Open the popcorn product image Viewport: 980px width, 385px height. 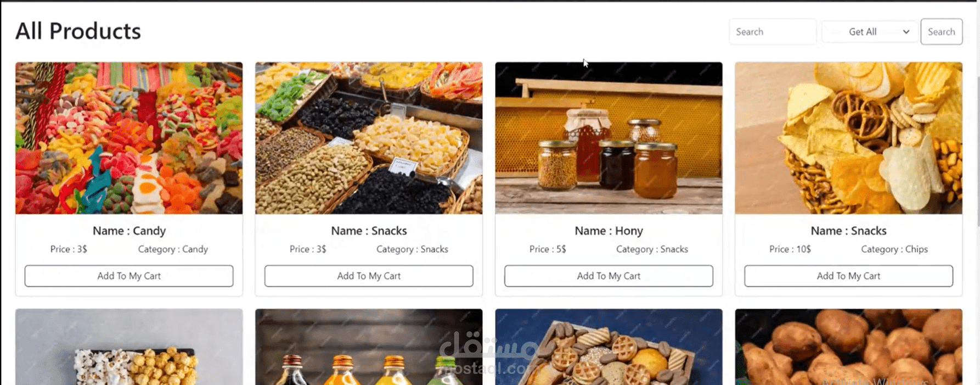coord(129,347)
